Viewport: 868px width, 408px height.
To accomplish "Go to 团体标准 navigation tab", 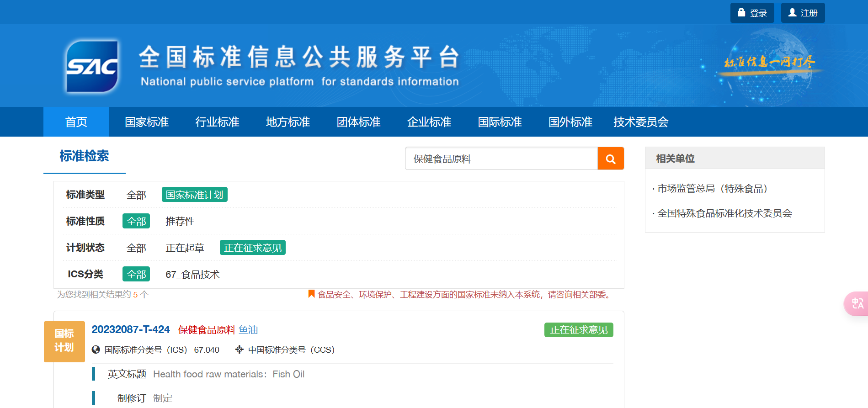I will [358, 122].
